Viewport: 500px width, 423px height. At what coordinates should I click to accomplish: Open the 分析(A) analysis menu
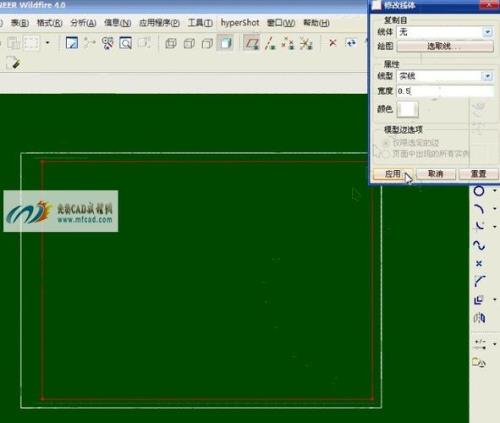pyautogui.click(x=83, y=23)
